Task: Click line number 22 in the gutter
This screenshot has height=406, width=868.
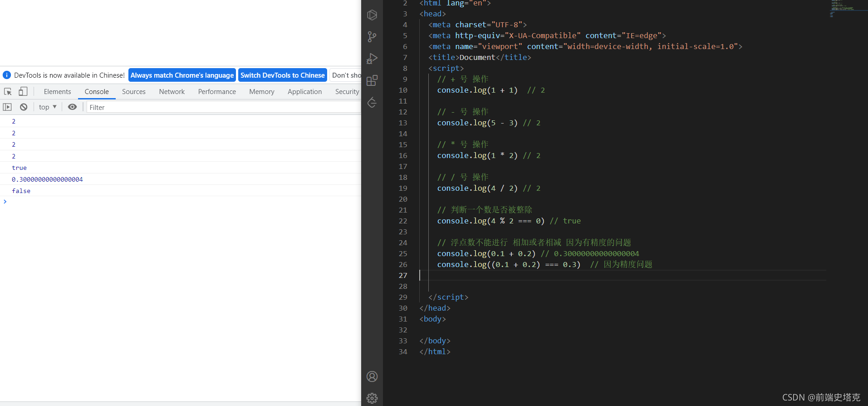Action: click(x=403, y=221)
